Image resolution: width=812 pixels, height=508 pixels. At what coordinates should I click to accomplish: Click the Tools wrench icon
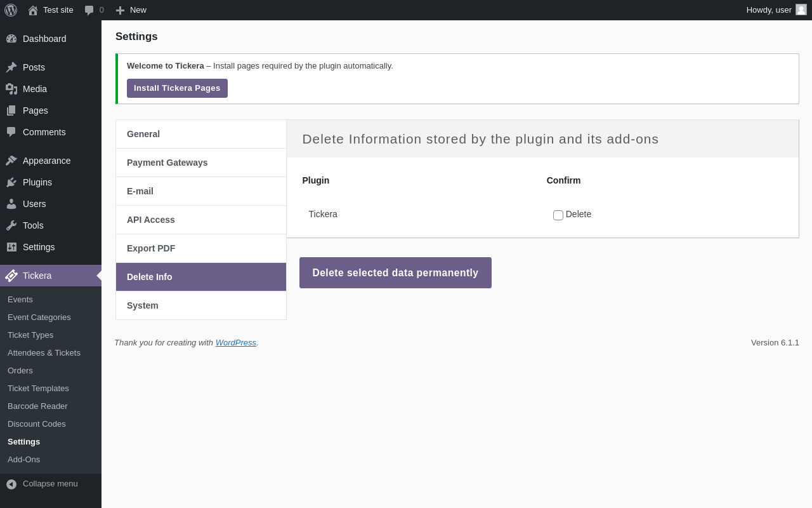pos(11,225)
